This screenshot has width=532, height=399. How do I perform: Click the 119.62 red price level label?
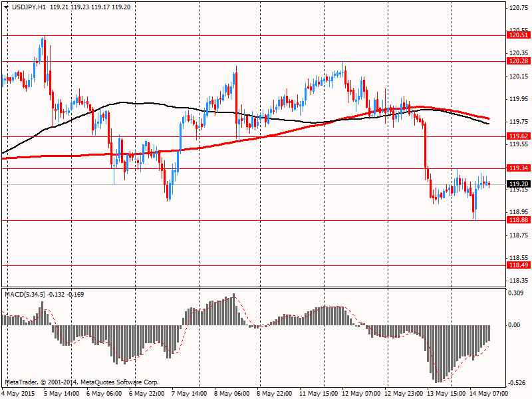tap(519, 136)
